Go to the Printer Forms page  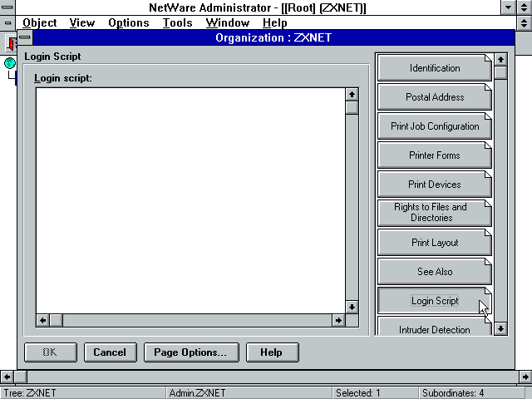click(434, 155)
